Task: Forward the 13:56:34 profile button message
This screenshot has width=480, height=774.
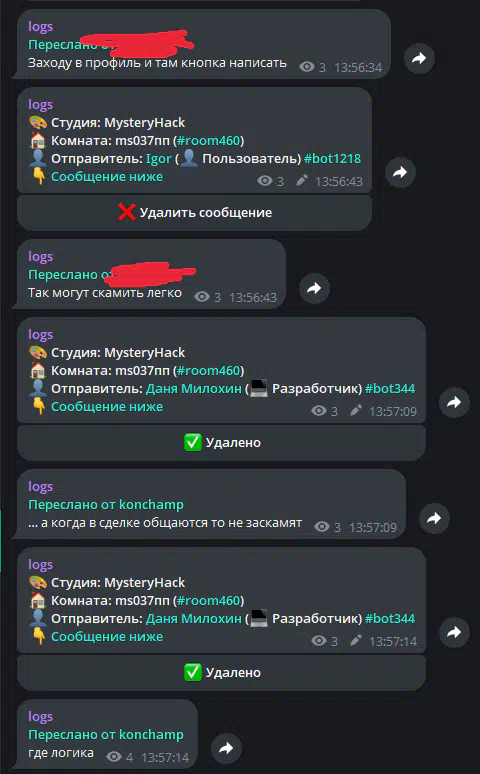Action: point(419,58)
